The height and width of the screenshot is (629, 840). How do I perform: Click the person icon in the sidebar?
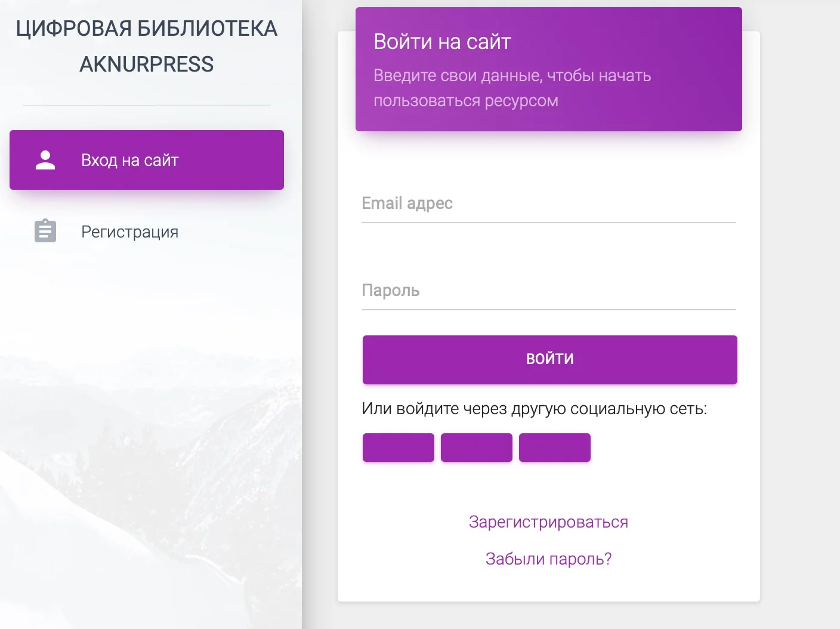coord(45,160)
